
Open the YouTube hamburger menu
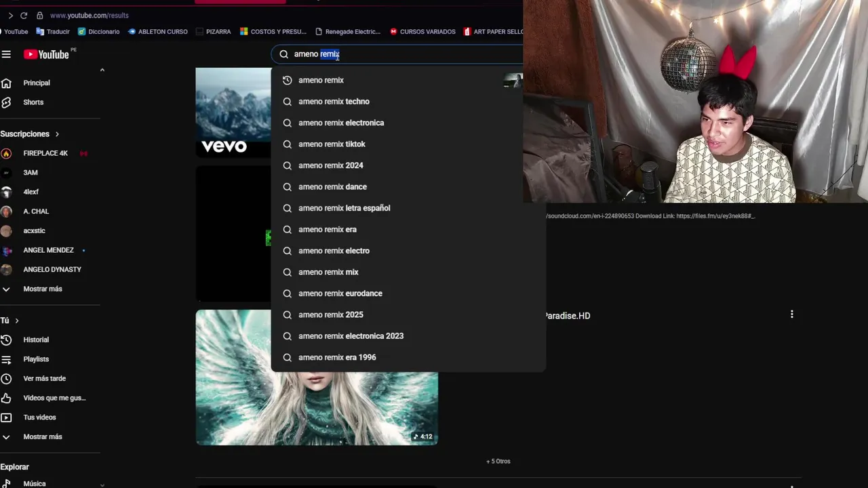(x=6, y=54)
